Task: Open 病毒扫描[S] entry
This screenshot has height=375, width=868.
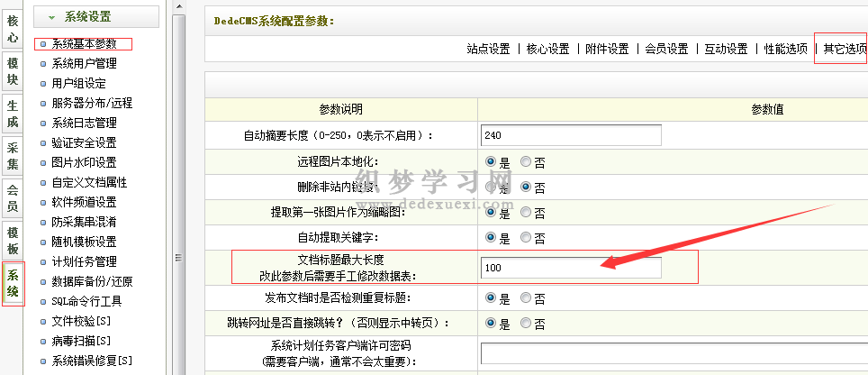Action: tap(81, 341)
